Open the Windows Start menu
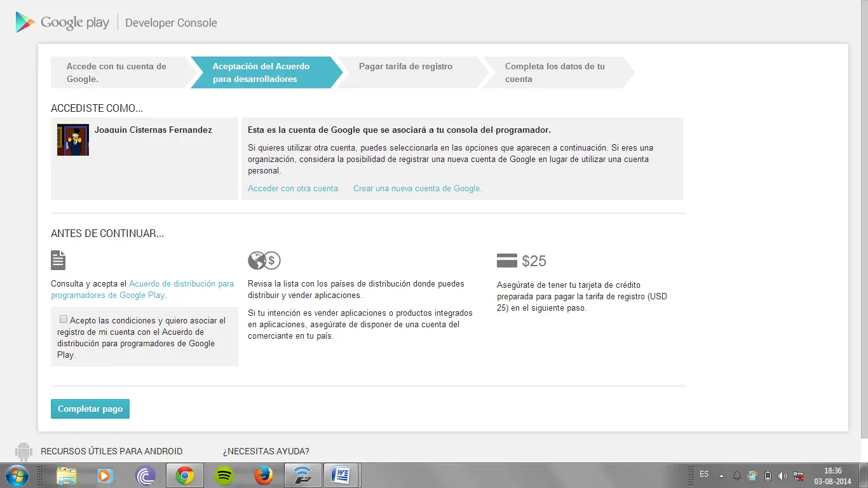Screen dimensions: 868x488 (x=16, y=475)
